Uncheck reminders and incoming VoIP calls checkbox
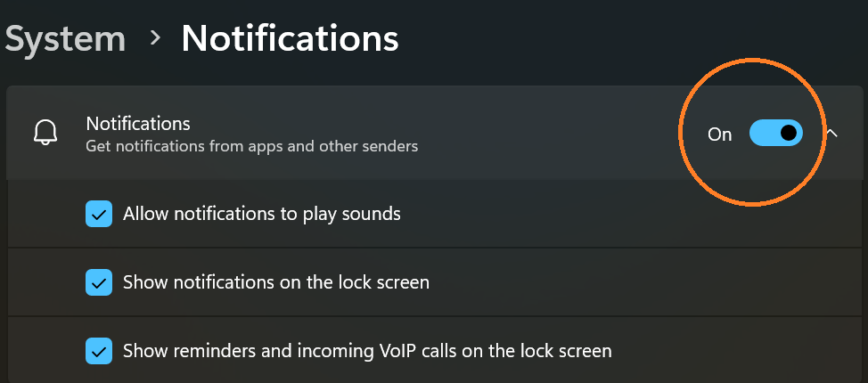Screen dimensions: 868x383 click(x=99, y=351)
